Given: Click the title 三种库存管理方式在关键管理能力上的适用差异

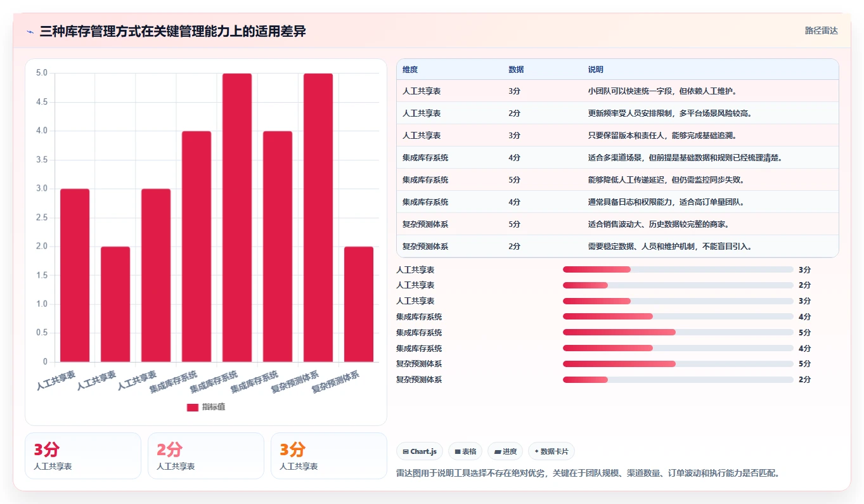Looking at the screenshot, I should tap(173, 32).
